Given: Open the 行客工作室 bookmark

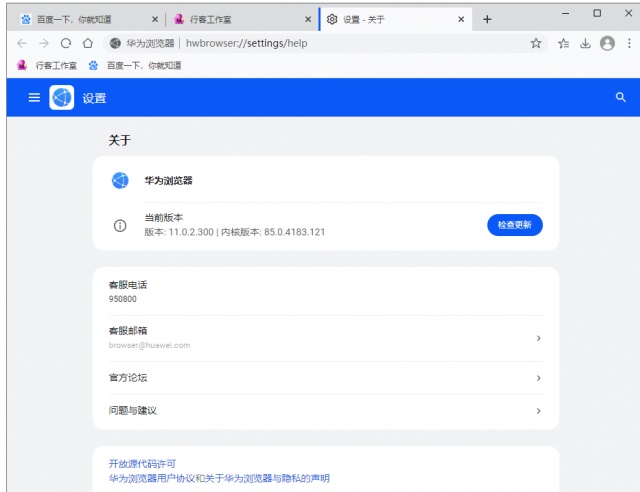Looking at the screenshot, I should coord(47,65).
